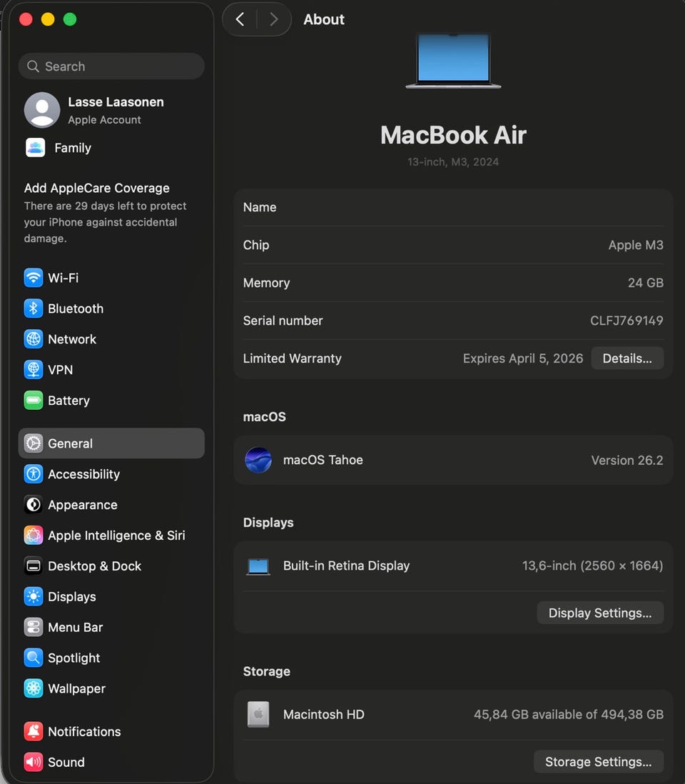Click 45,84 GB available of 494,38 GB
The image size is (685, 784).
point(569,715)
